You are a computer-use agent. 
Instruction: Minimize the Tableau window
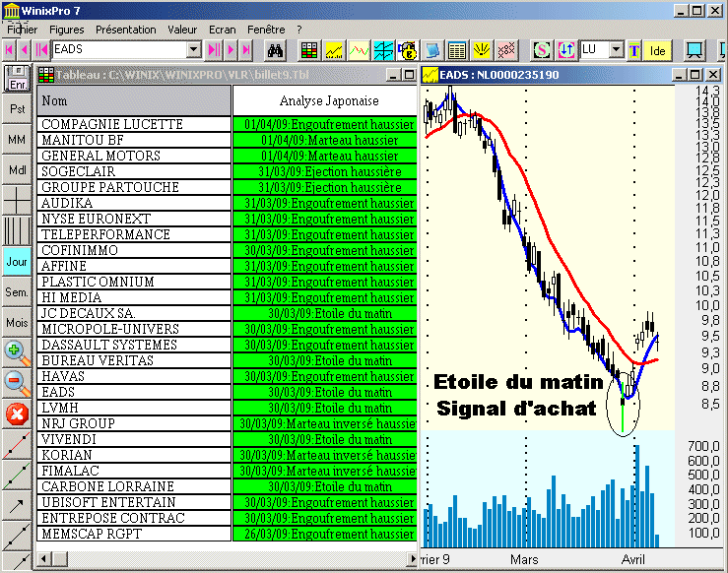(393, 75)
